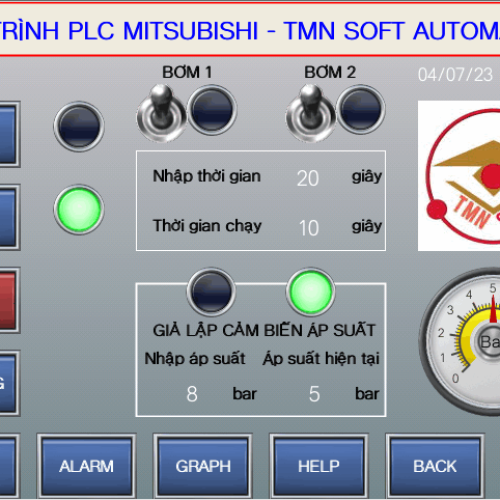The width and height of the screenshot is (500, 500).
Task: Click the BƠM 2 dark indicator lamp
Action: pos(361,110)
